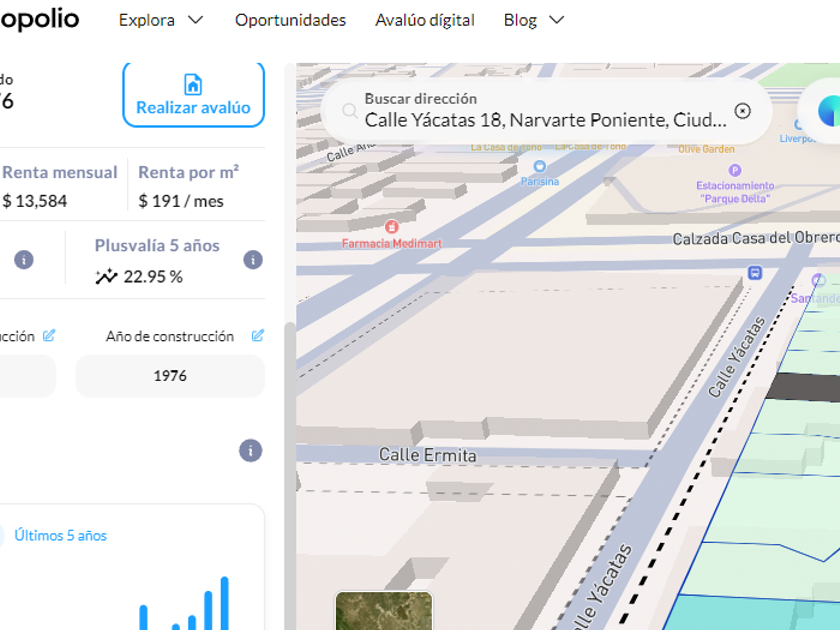840x630 pixels.
Task: Click the Santander bank map marker
Action: pos(818,280)
